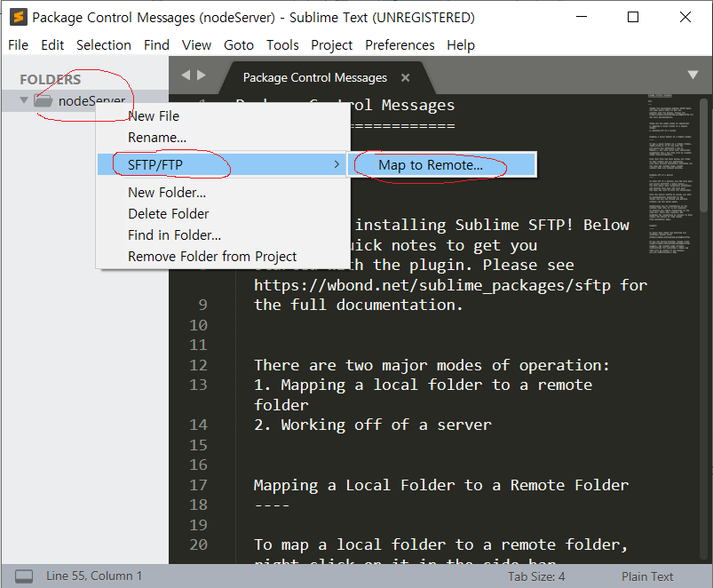This screenshot has height=588, width=713.
Task: Open the View menu
Action: pyautogui.click(x=196, y=45)
